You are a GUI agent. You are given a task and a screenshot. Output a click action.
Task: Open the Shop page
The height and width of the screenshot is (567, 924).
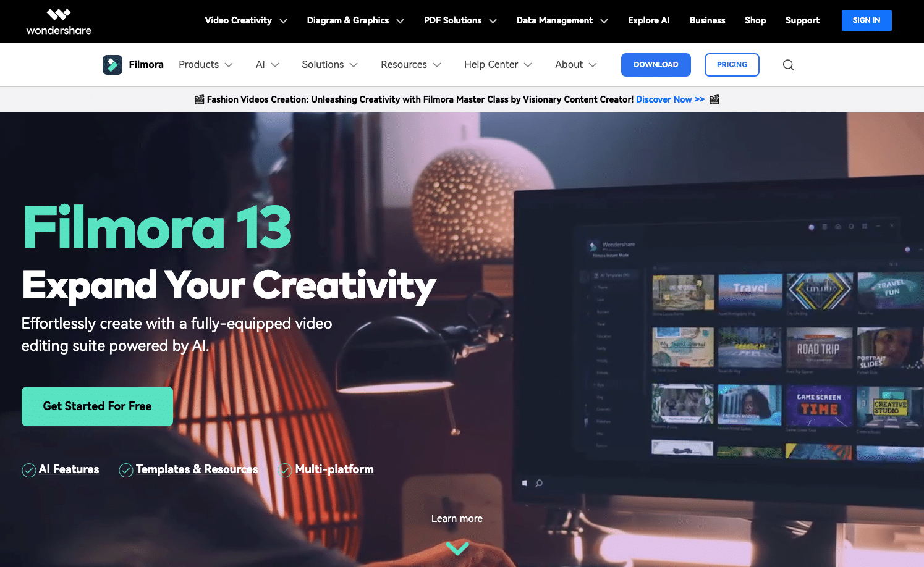[x=755, y=20]
